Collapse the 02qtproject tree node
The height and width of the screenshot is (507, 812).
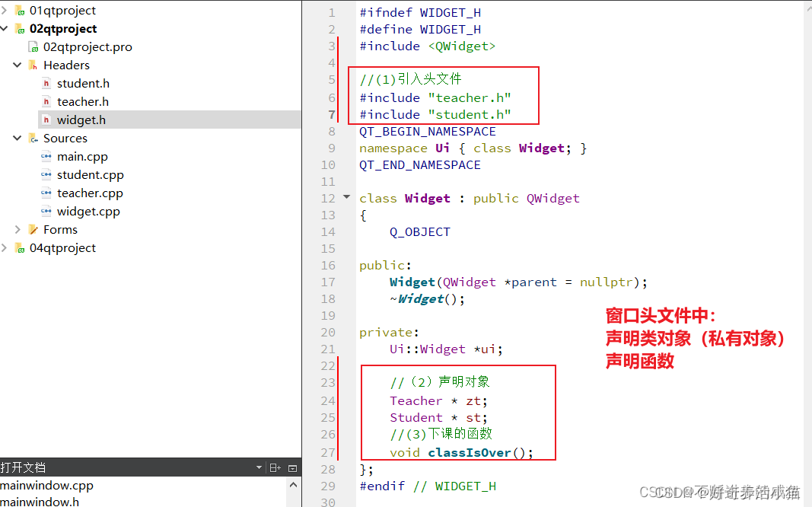[x=6, y=28]
